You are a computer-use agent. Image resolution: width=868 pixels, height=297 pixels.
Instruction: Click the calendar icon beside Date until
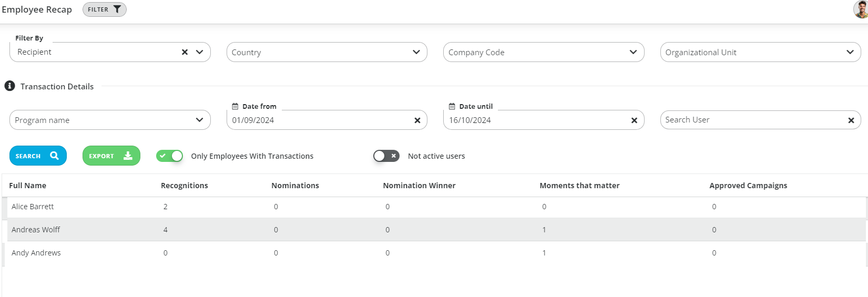click(x=452, y=106)
